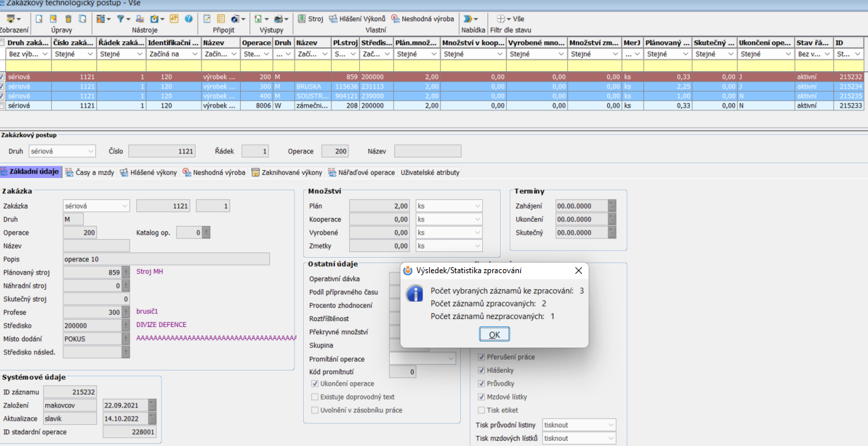Viewport: 868px width, 446px height.
Task: Open the funnel filter tool
Action: point(120,19)
